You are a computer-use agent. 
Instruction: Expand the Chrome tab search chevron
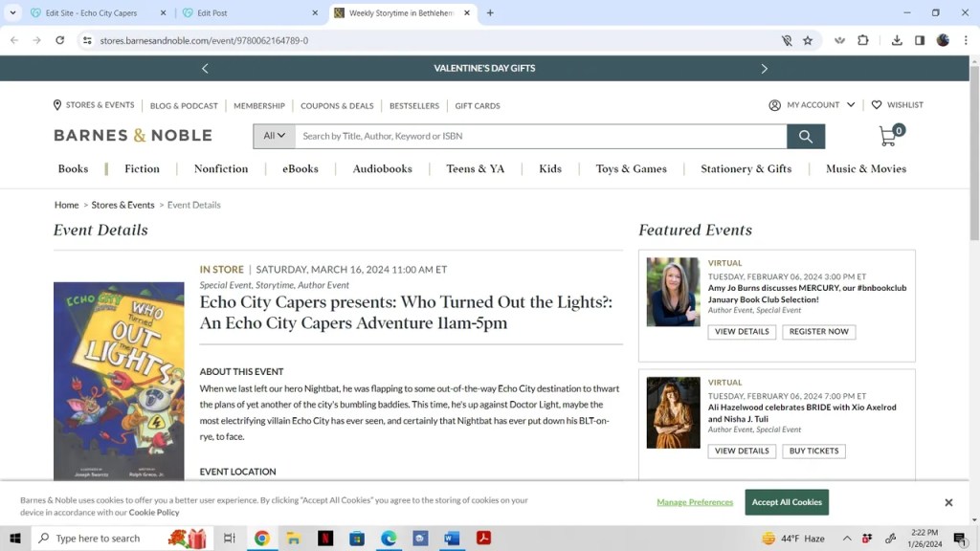[x=12, y=13]
